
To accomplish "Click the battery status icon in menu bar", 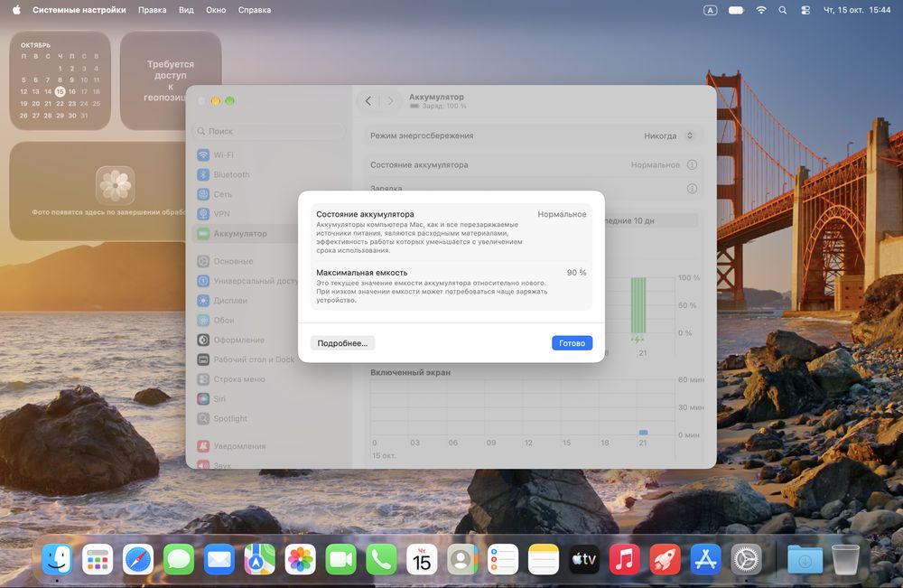I will [x=736, y=10].
